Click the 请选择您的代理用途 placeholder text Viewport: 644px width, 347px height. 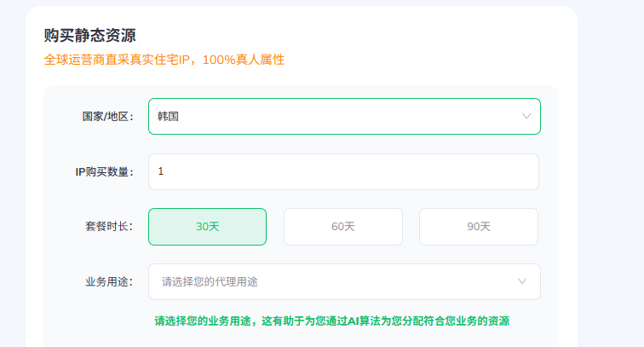click(x=210, y=281)
